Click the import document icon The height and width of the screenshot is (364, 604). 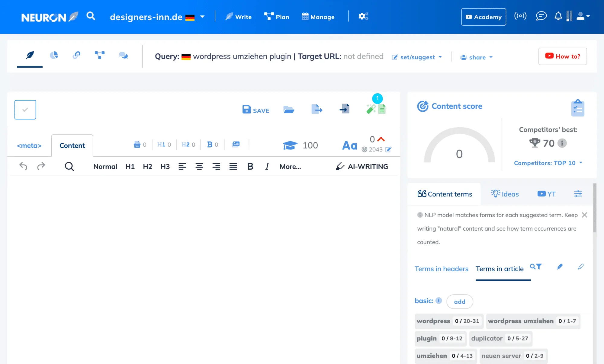click(344, 109)
